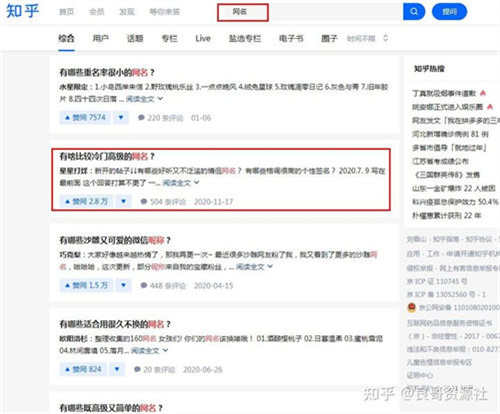
Task: Open the 发现 navigation link
Action: (x=127, y=12)
